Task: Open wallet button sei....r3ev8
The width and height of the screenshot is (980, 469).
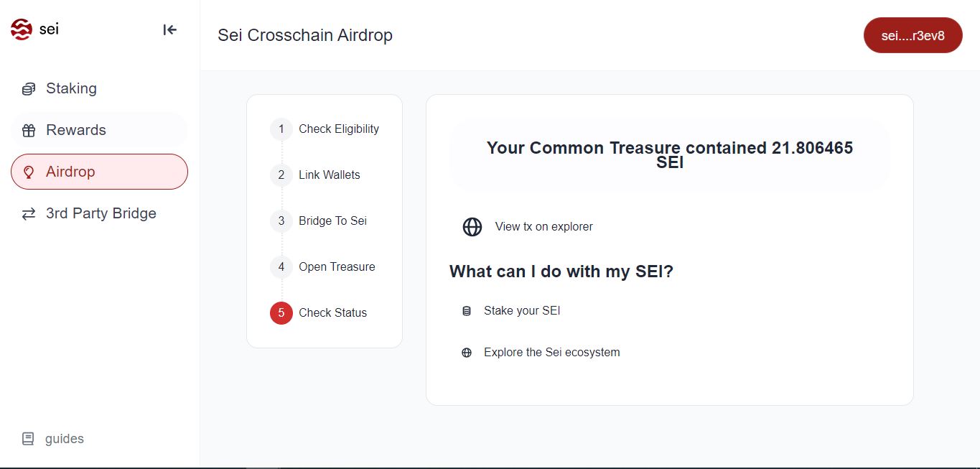Action: 913,35
